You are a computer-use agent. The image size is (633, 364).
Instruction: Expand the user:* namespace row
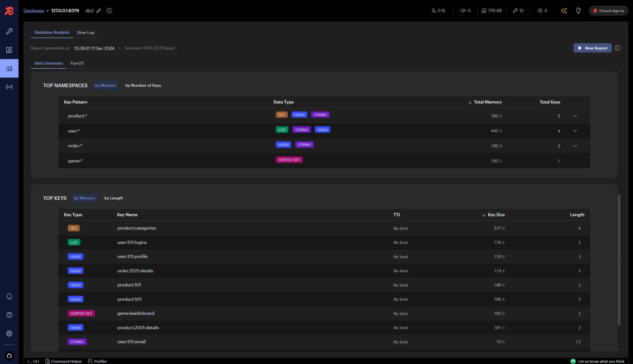(575, 131)
